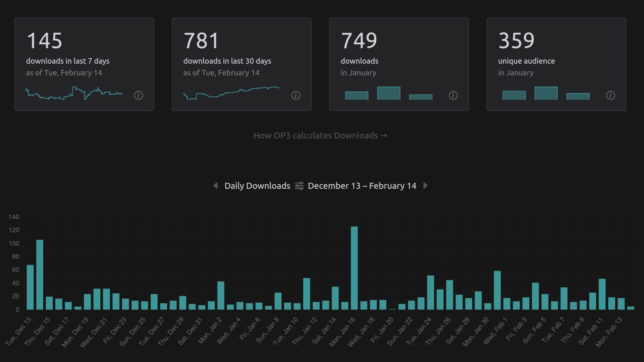Open Daily Downloads chart options sliders icon
This screenshot has width=644, height=362.
tap(299, 186)
